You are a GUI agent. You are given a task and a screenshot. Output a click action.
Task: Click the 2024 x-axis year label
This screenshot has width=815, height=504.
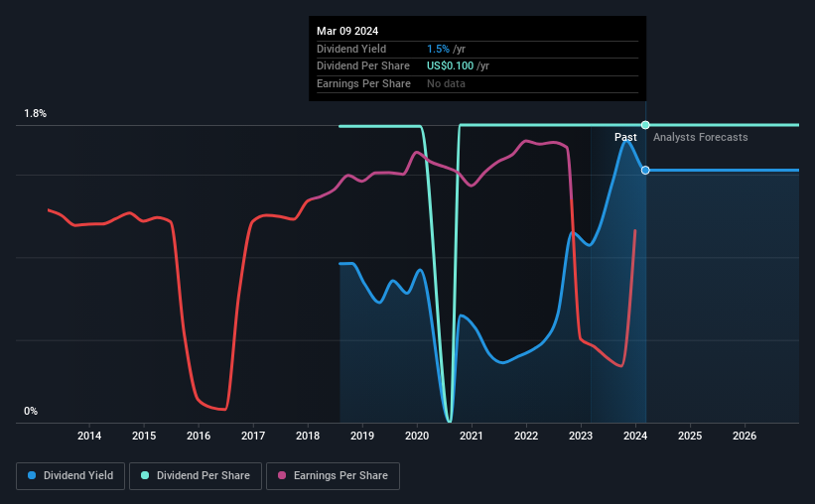coord(635,436)
